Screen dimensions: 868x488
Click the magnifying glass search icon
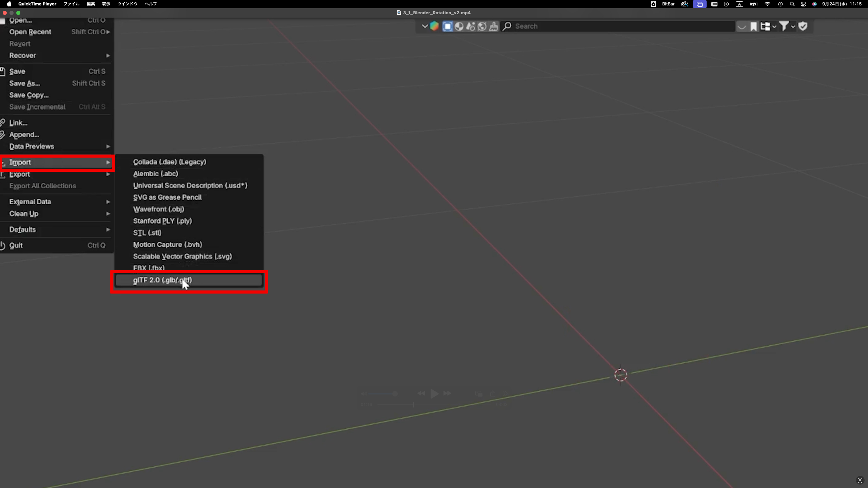click(507, 26)
